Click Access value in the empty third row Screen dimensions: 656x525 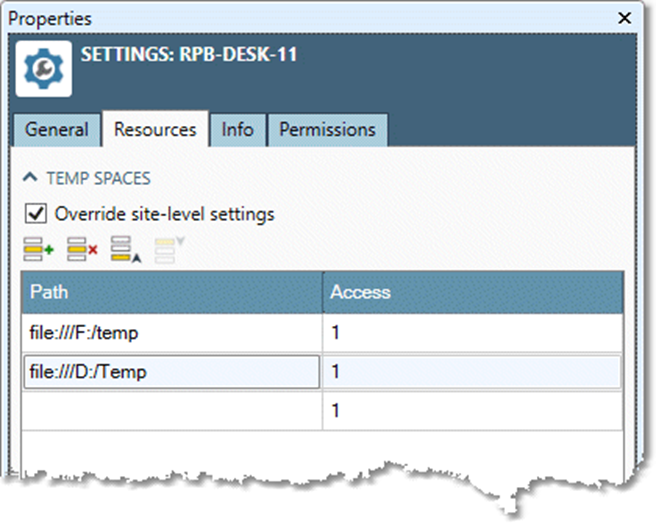472,411
